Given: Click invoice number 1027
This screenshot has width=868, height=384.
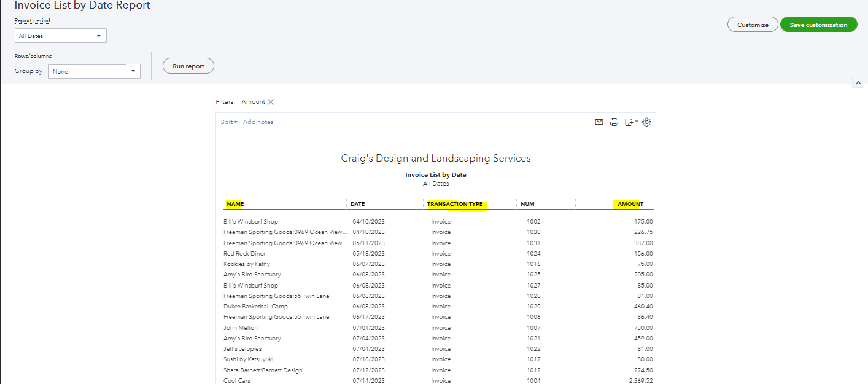Looking at the screenshot, I should click(x=533, y=286).
